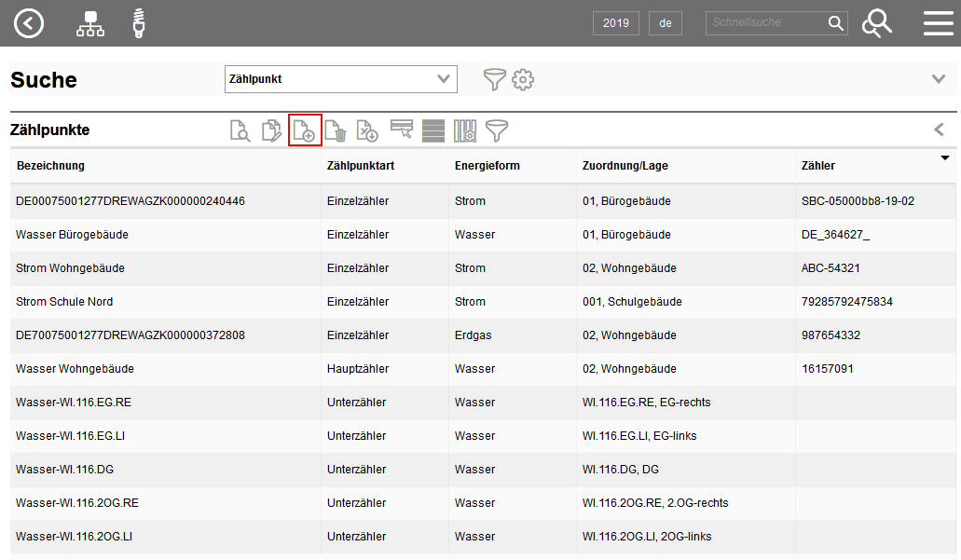Screen dimensions: 961x560
Task: Open the column settings gear icon
Action: tap(465, 130)
